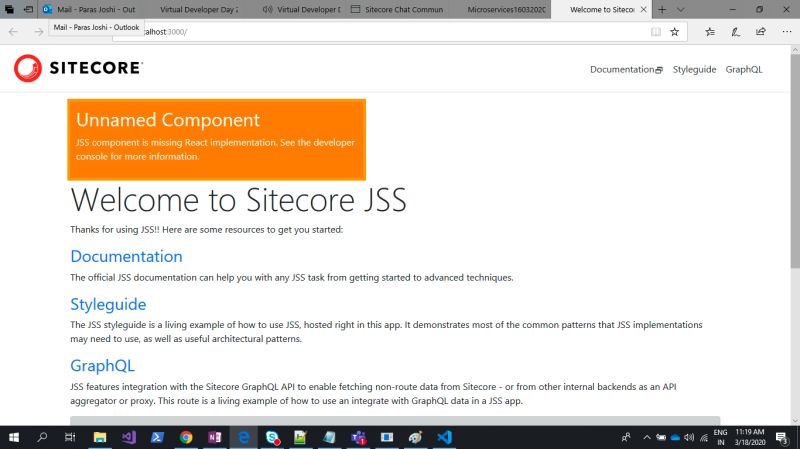Click the Unnamed Component orange box
The image size is (800, 449).
216,139
